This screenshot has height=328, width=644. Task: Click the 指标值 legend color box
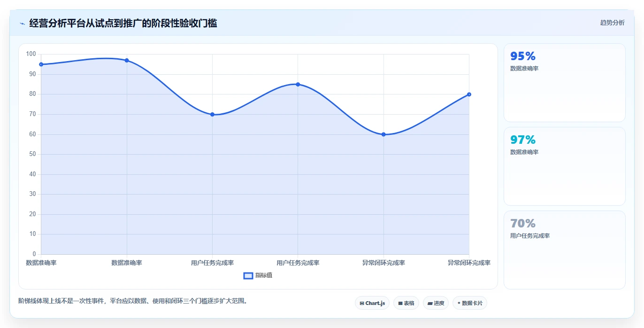pos(248,275)
